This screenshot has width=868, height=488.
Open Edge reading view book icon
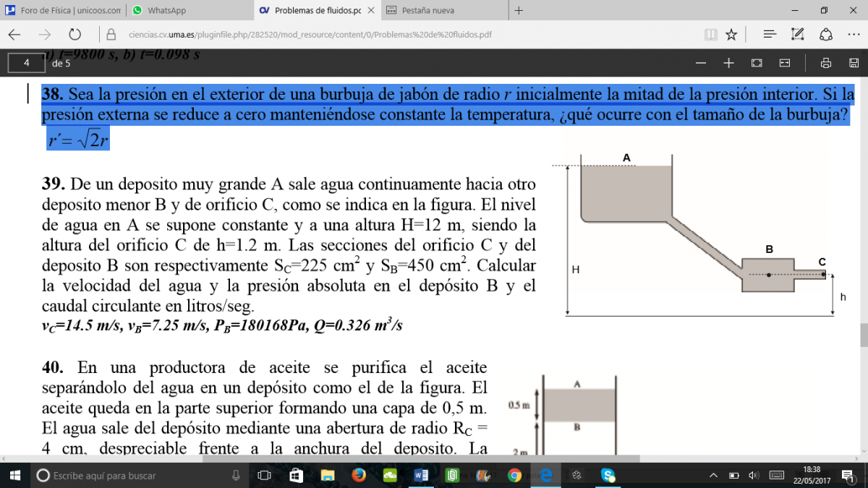[x=711, y=34]
